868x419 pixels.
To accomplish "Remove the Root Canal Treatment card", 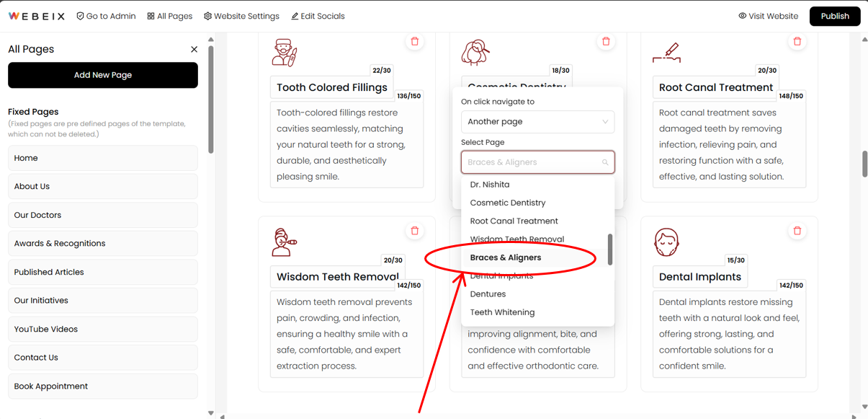I will click(x=797, y=42).
